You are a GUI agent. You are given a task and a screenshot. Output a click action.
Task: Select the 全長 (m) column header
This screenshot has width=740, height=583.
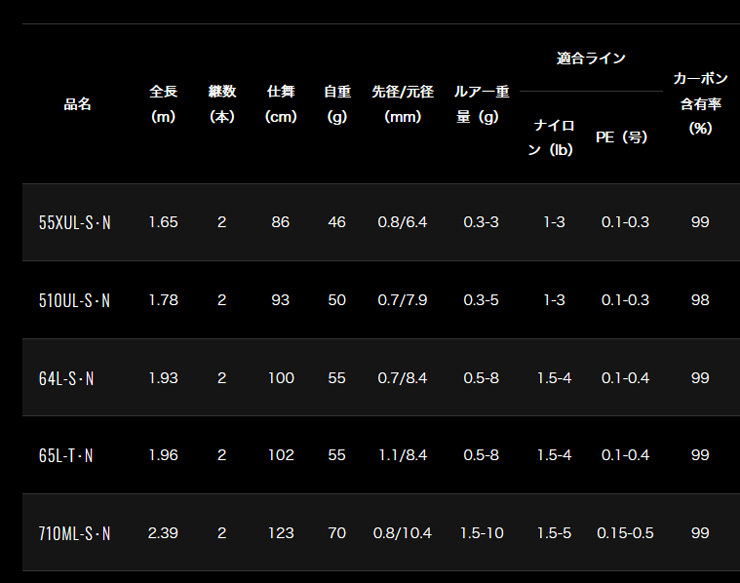tap(163, 104)
